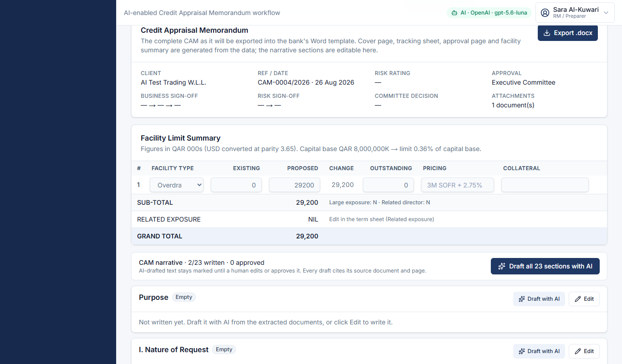The width and height of the screenshot is (622, 364).
Task: Click the Facility Limit Summary heading
Action: coord(181,138)
